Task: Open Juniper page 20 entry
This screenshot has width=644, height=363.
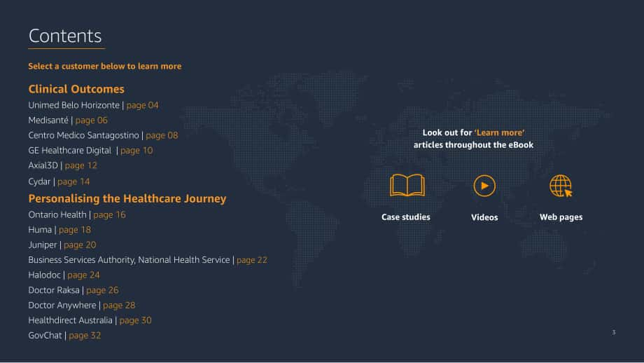Action: point(62,245)
